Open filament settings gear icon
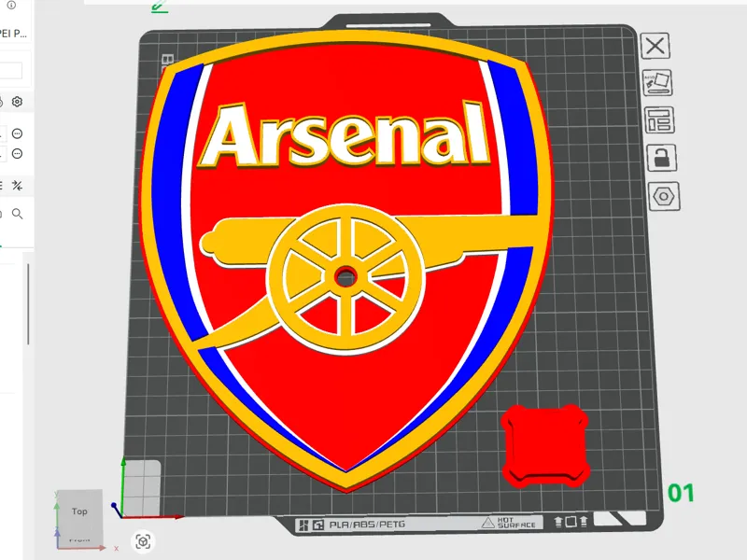The image size is (747, 560). pyautogui.click(x=17, y=102)
